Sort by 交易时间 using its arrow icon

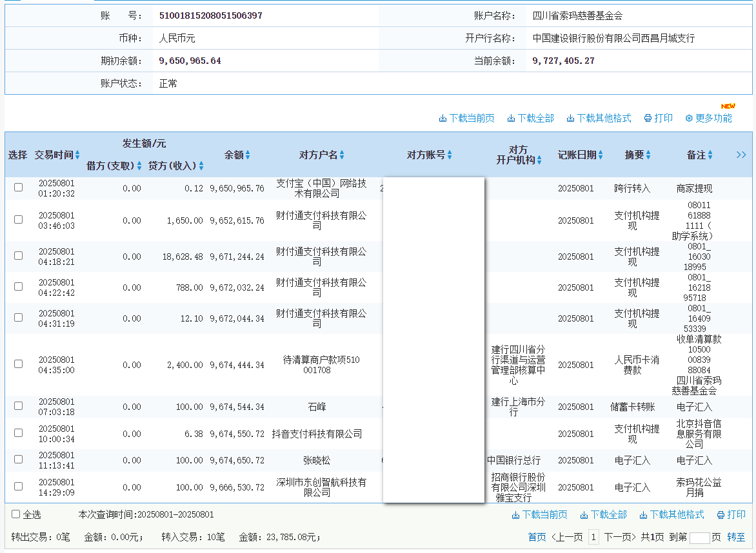pyautogui.click(x=77, y=155)
